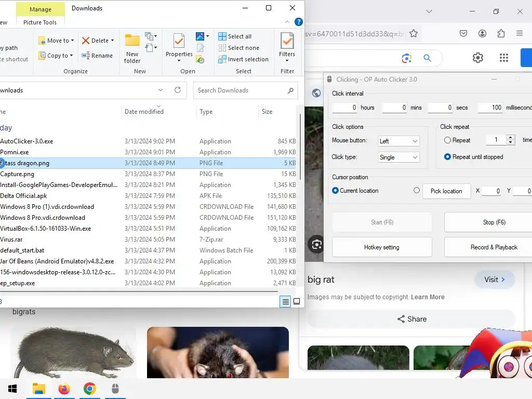Open the Manage ribbon tab
532x399 pixels.
41,9
